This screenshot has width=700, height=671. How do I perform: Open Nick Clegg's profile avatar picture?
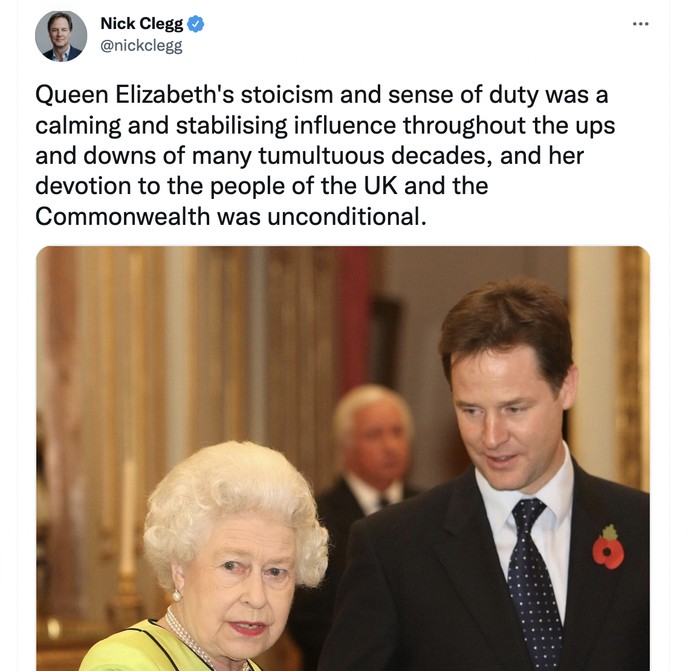pyautogui.click(x=61, y=36)
